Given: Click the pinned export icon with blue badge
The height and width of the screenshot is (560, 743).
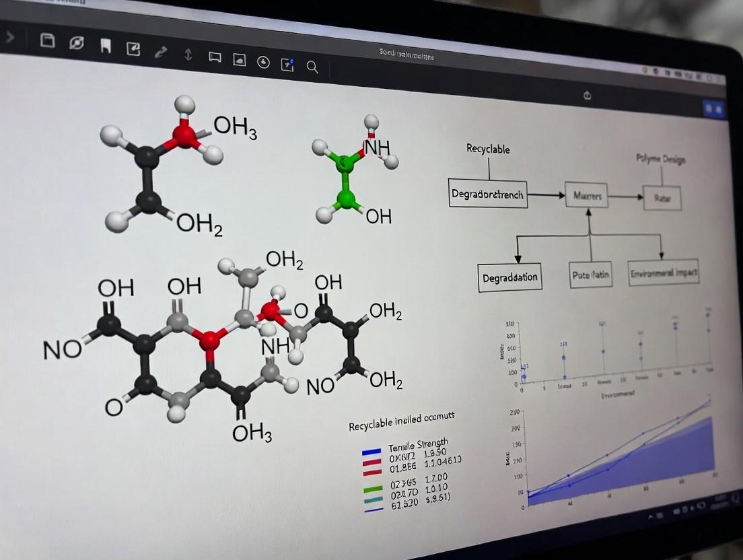Looking at the screenshot, I should pyautogui.click(x=288, y=64).
